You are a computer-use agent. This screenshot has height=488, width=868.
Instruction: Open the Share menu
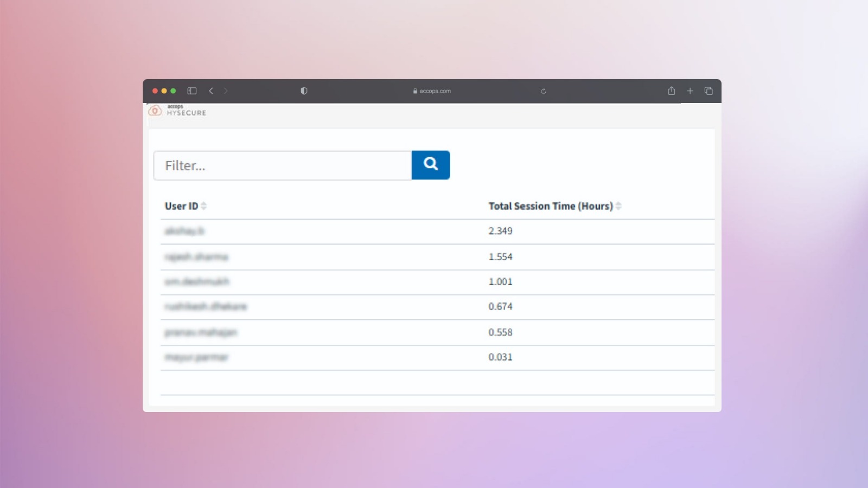(x=671, y=91)
